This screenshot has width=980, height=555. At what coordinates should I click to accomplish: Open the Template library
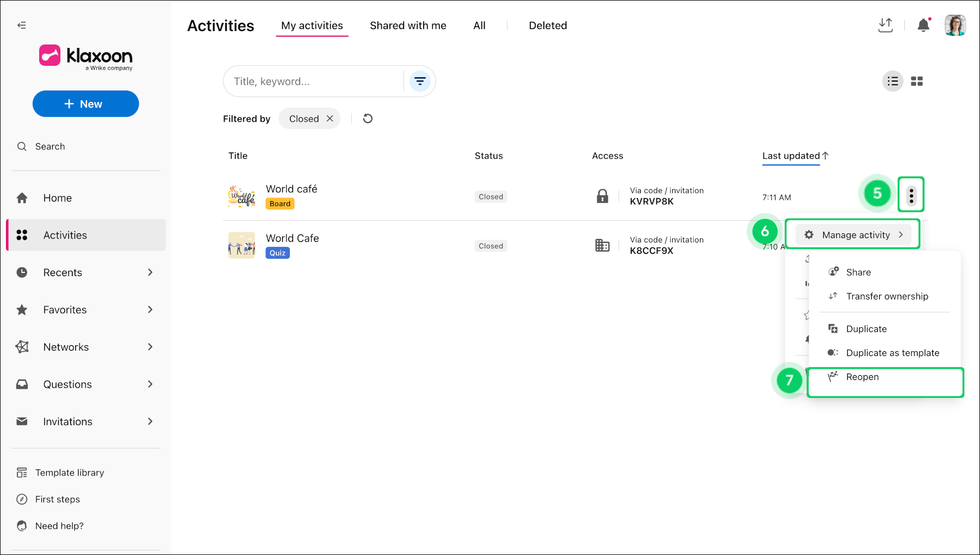69,472
